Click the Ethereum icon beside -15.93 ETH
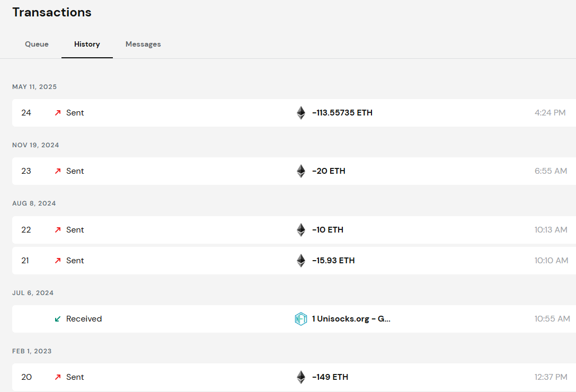This screenshot has height=392, width=576. 301,261
